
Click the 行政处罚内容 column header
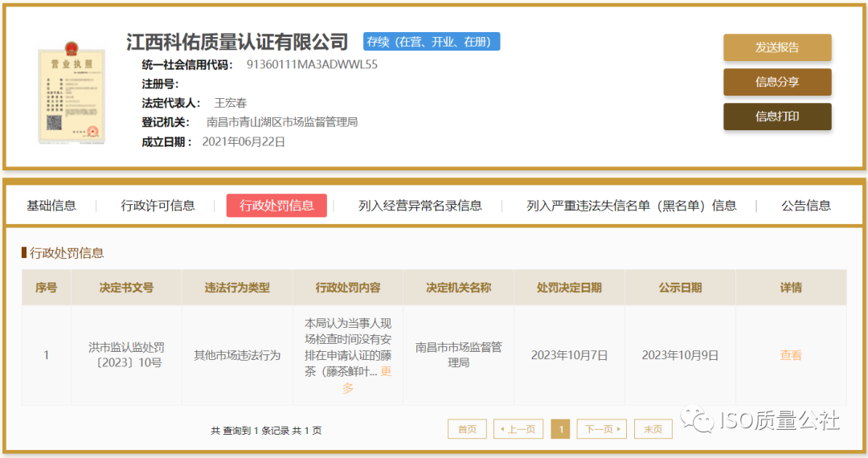tap(348, 288)
